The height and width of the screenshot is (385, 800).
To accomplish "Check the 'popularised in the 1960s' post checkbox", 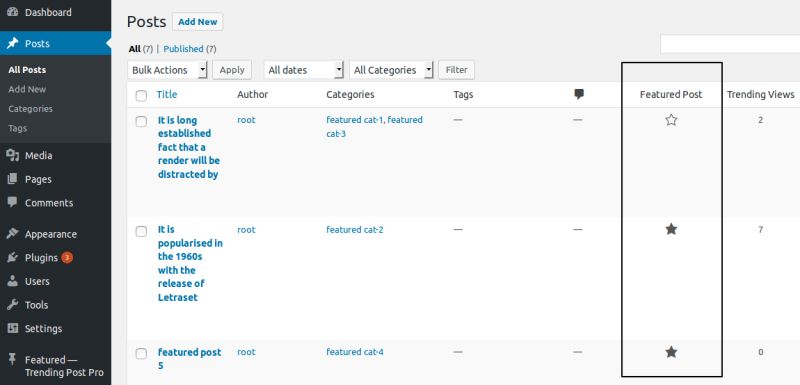I will pos(141,231).
